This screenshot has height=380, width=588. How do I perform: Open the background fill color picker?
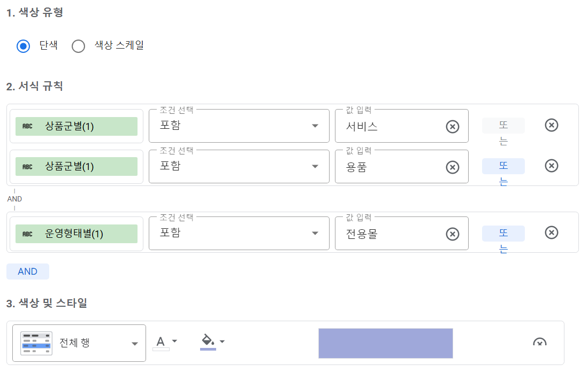[212, 342]
